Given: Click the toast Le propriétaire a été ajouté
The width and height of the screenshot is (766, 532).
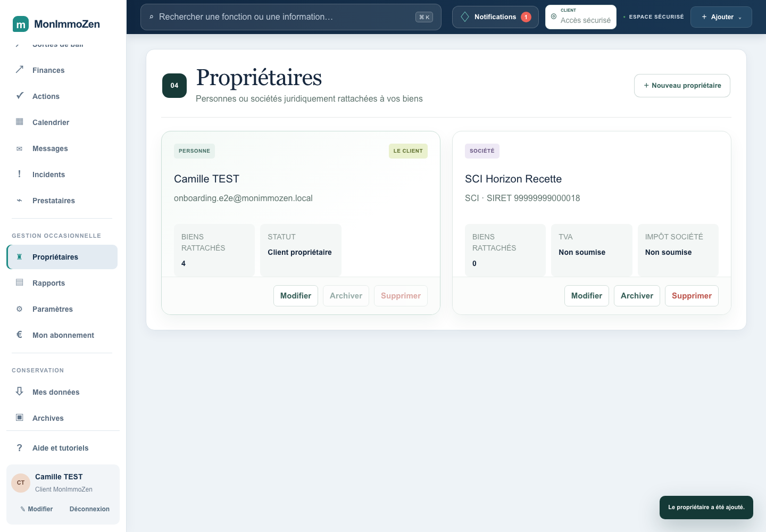Looking at the screenshot, I should click(706, 508).
